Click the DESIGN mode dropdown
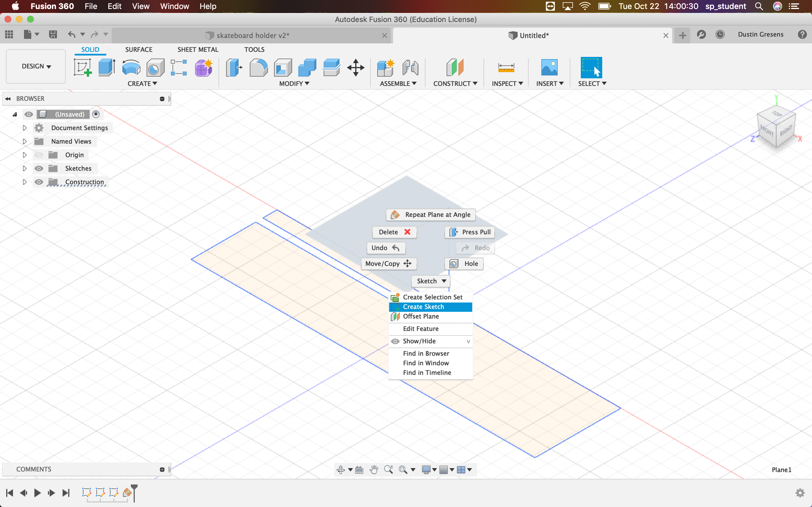The height and width of the screenshot is (507, 812). click(35, 65)
